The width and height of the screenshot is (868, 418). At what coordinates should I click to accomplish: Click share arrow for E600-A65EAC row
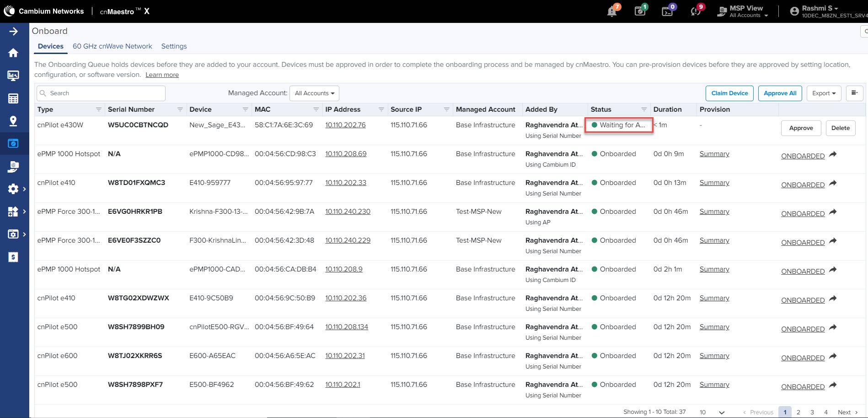pos(833,357)
